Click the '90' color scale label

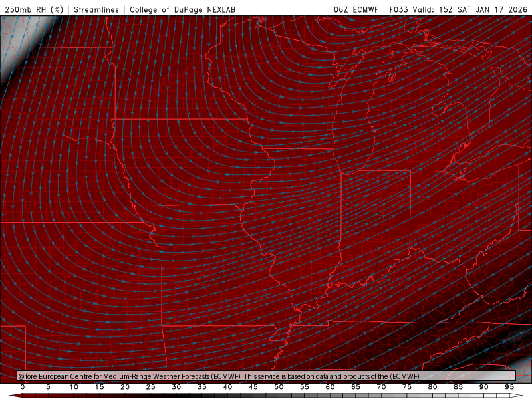(483, 387)
